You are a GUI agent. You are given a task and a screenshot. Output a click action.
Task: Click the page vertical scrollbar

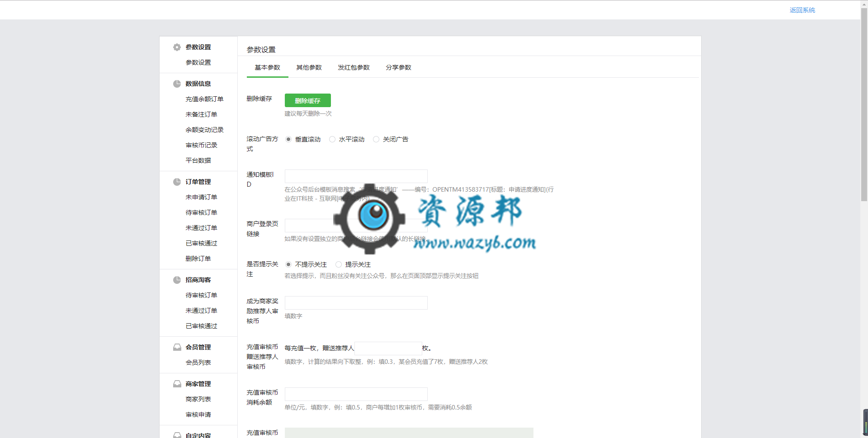(x=864, y=104)
